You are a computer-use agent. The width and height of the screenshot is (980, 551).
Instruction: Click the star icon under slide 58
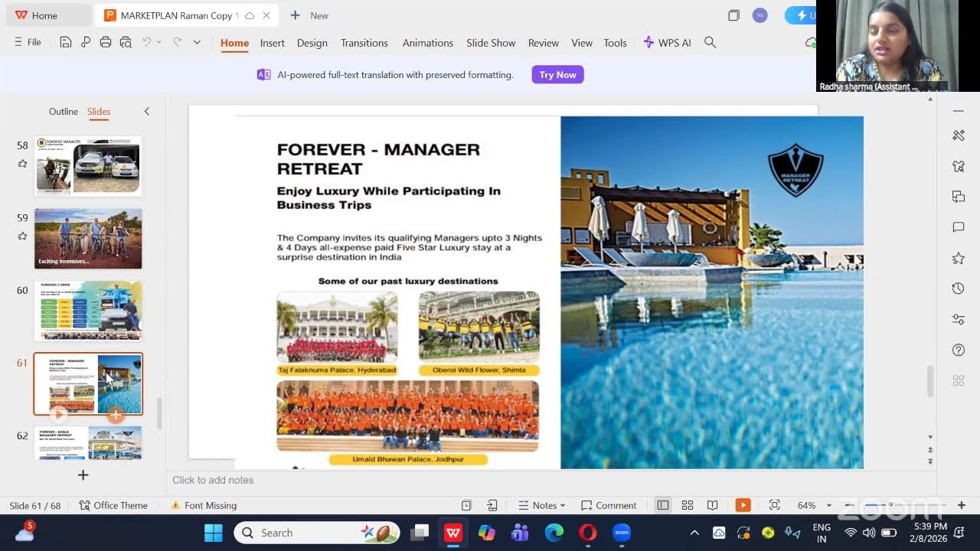pos(22,164)
